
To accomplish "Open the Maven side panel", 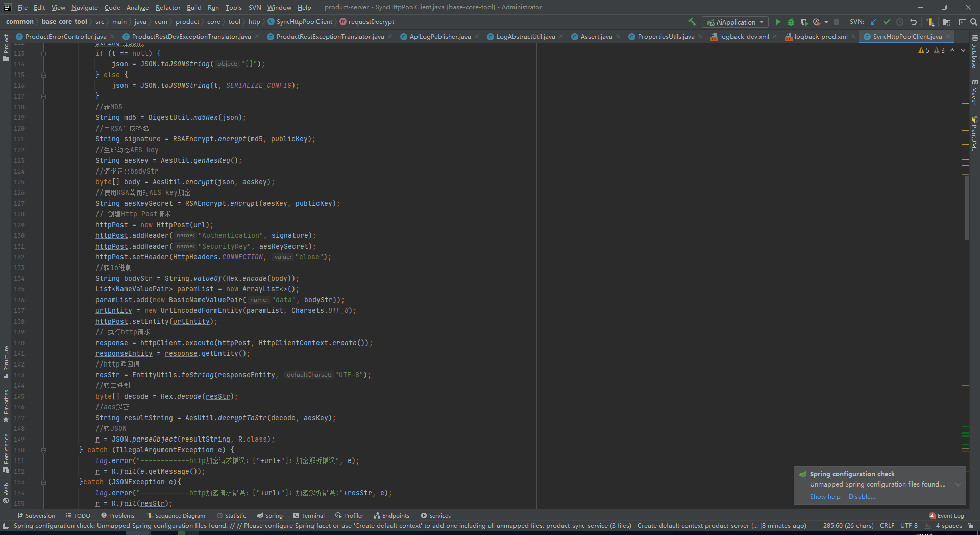I will 974,92.
